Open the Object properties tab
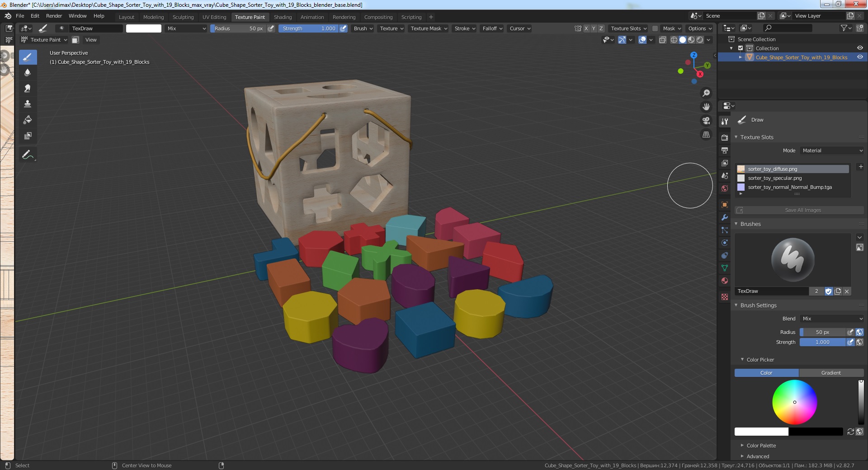 click(x=725, y=205)
